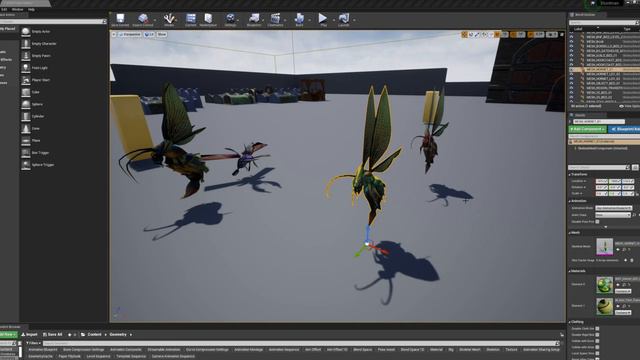
Task: Start Play in editor
Action: coord(323,20)
